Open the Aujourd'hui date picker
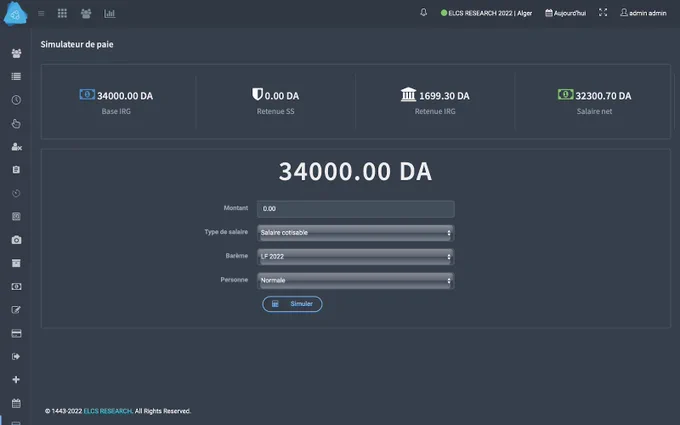Viewport: 680px width, 425px height. [566, 13]
